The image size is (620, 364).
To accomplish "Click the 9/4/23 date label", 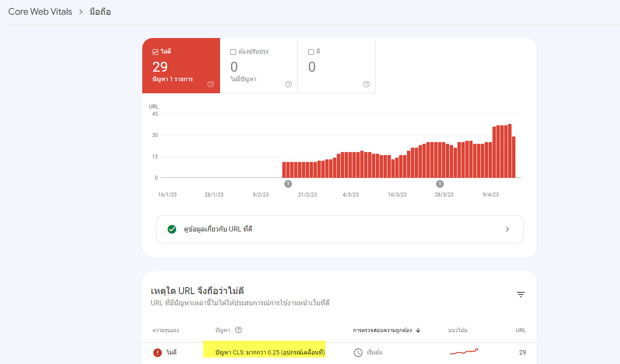I will click(491, 195).
